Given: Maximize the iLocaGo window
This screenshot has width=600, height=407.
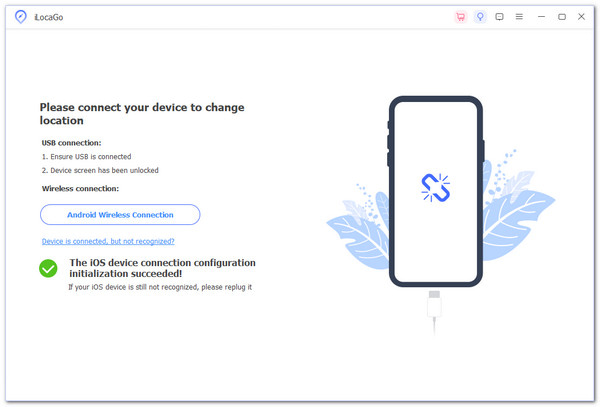Looking at the screenshot, I should tap(561, 17).
